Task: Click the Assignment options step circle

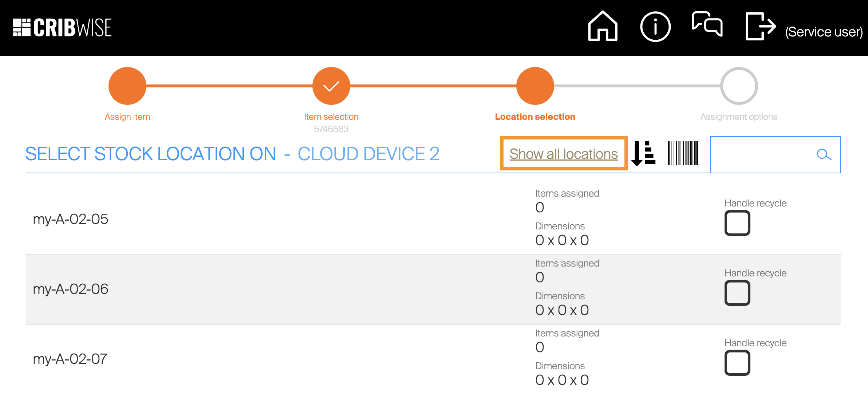Action: point(739,86)
